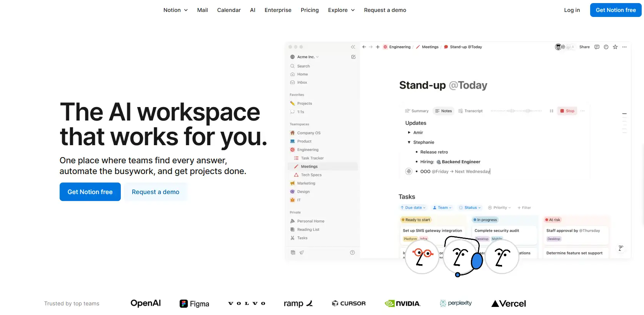
Task: Open the Engineering breadcrumb
Action: pyautogui.click(x=397, y=47)
